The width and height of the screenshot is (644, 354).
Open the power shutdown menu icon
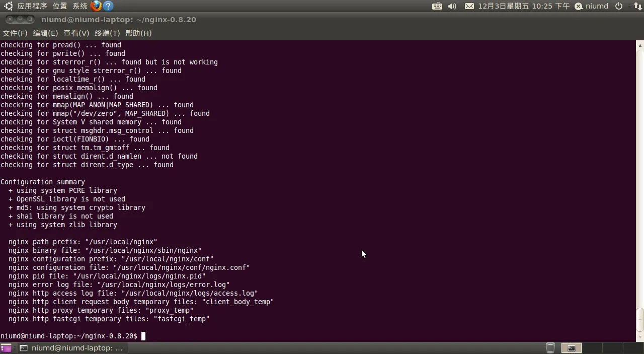point(619,6)
